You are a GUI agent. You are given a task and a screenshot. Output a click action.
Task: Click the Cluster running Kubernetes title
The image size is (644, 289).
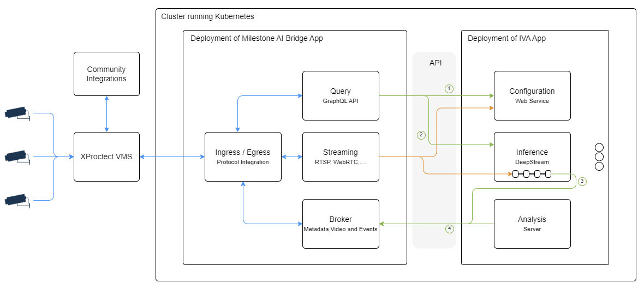[x=207, y=16]
